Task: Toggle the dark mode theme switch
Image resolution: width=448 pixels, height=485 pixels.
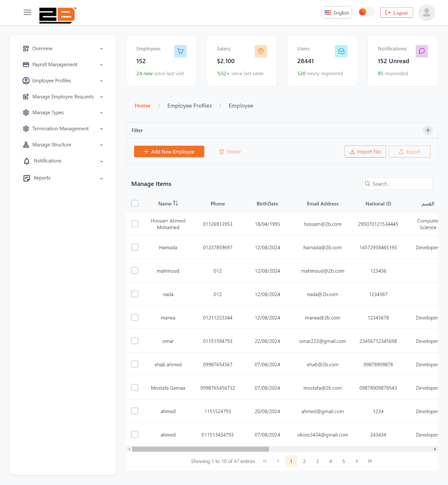Action: click(366, 12)
